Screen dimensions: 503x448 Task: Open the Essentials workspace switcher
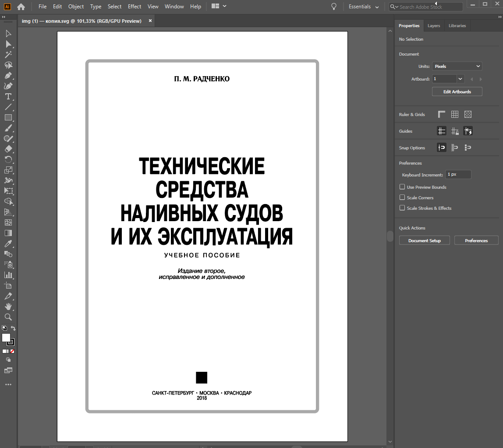coord(364,7)
